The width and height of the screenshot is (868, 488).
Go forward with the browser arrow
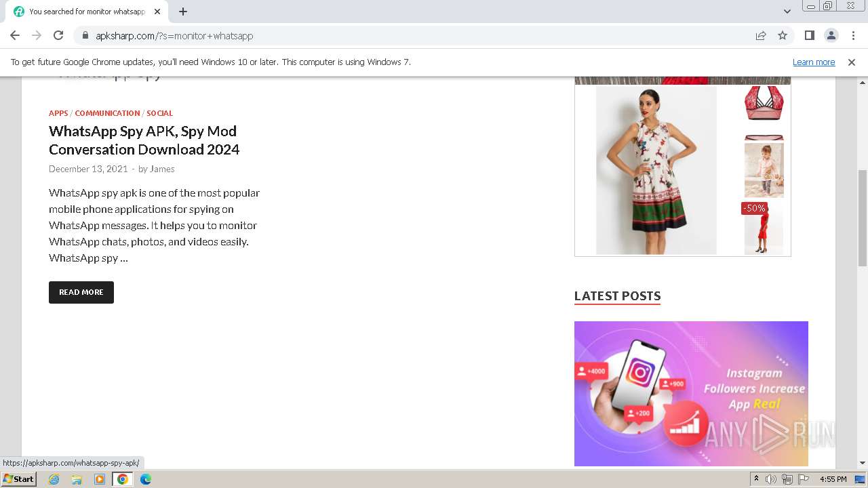37,36
